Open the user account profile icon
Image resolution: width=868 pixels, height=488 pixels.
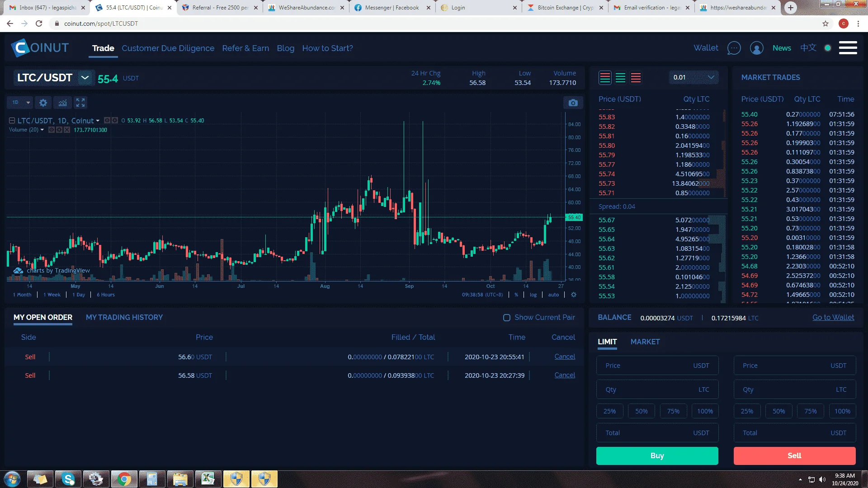pos(756,48)
